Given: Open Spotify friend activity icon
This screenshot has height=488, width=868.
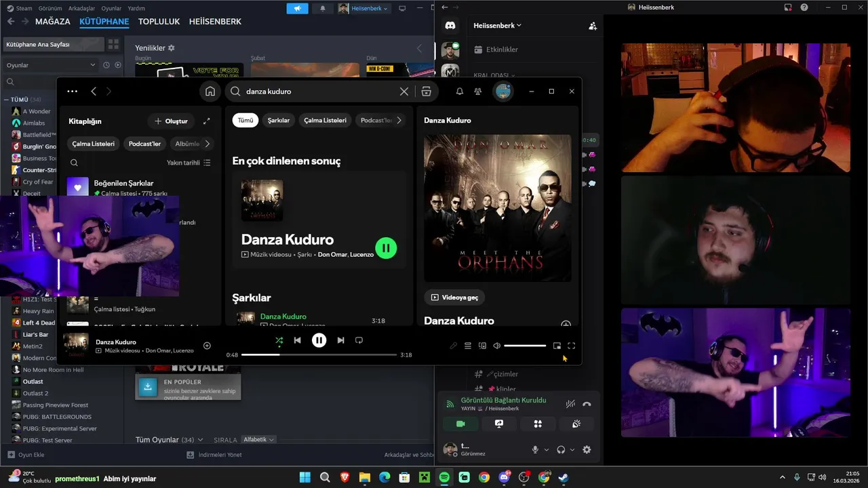Looking at the screenshot, I should [x=478, y=91].
